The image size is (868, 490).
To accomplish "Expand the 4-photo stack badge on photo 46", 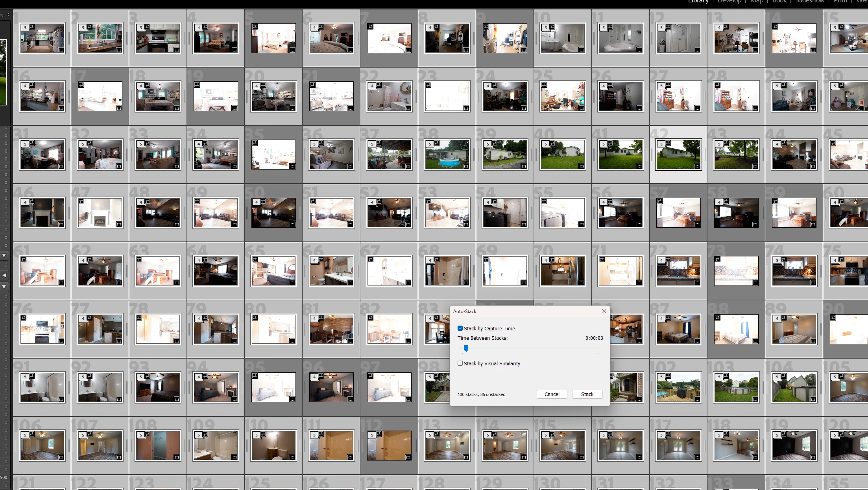I will pos(25,202).
